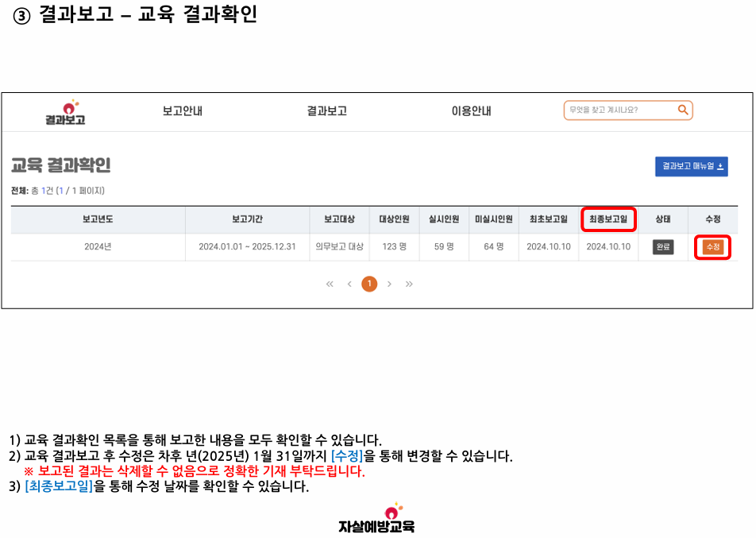Download the 결과보고 매뉴얼

point(691,166)
